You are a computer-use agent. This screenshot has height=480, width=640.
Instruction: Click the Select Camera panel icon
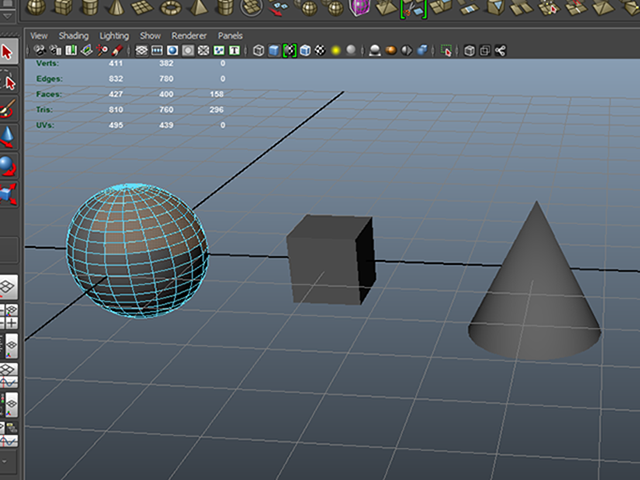click(40, 51)
